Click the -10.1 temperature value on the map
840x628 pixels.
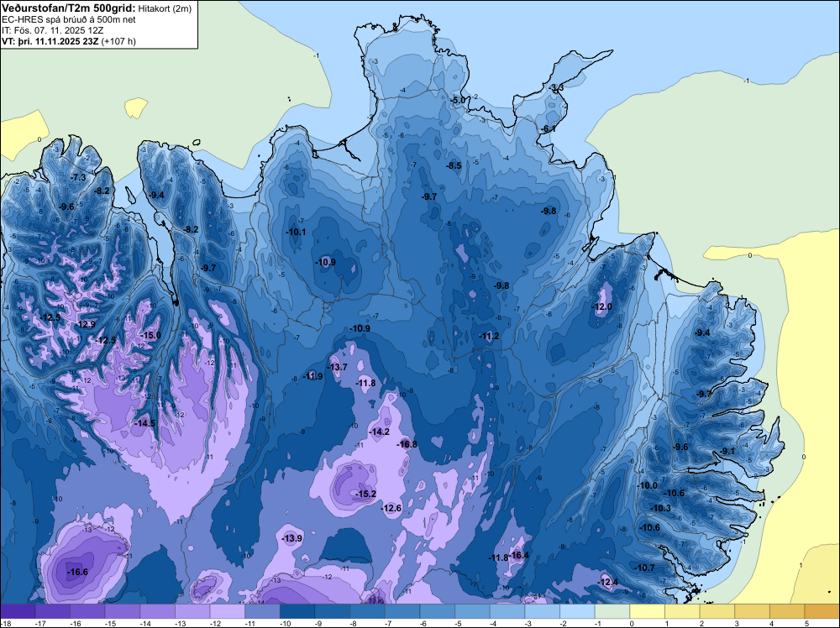click(x=296, y=232)
